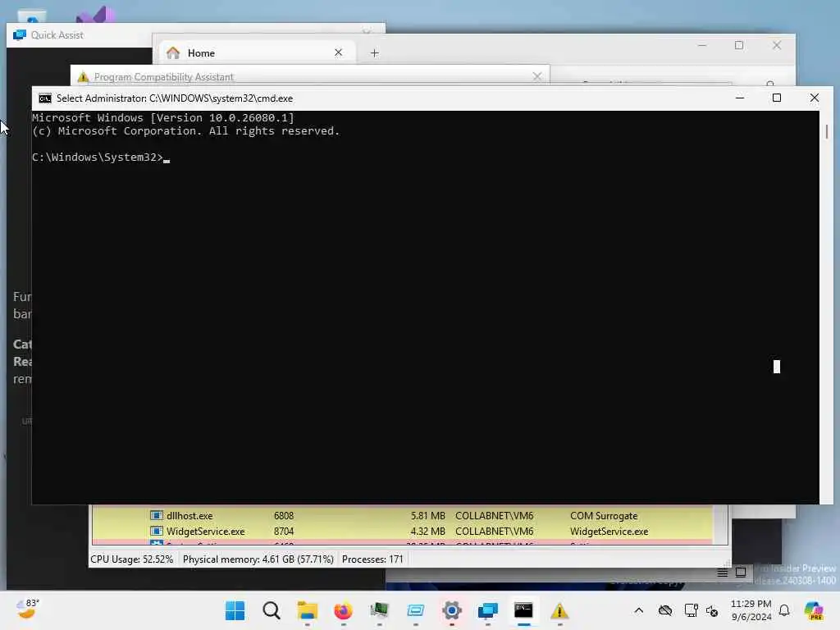Minimize the Command Prompt window
Image resolution: width=840 pixels, height=630 pixels.
(x=740, y=98)
